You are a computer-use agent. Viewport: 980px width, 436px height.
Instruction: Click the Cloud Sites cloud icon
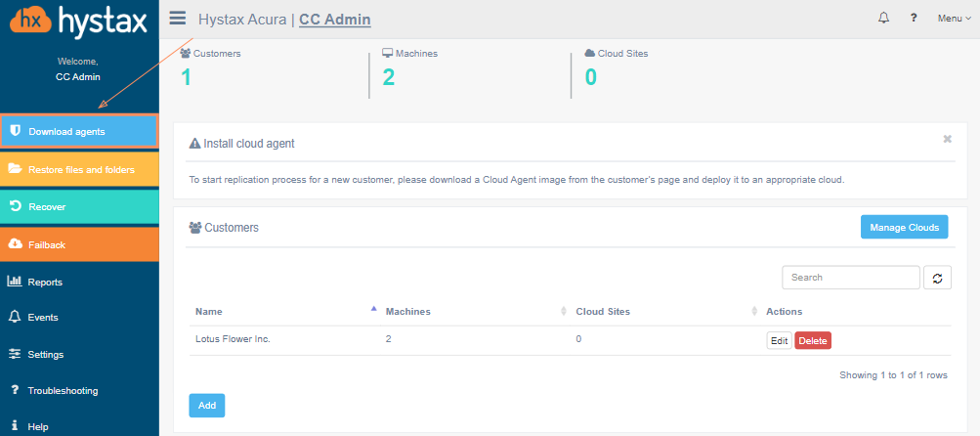[590, 53]
